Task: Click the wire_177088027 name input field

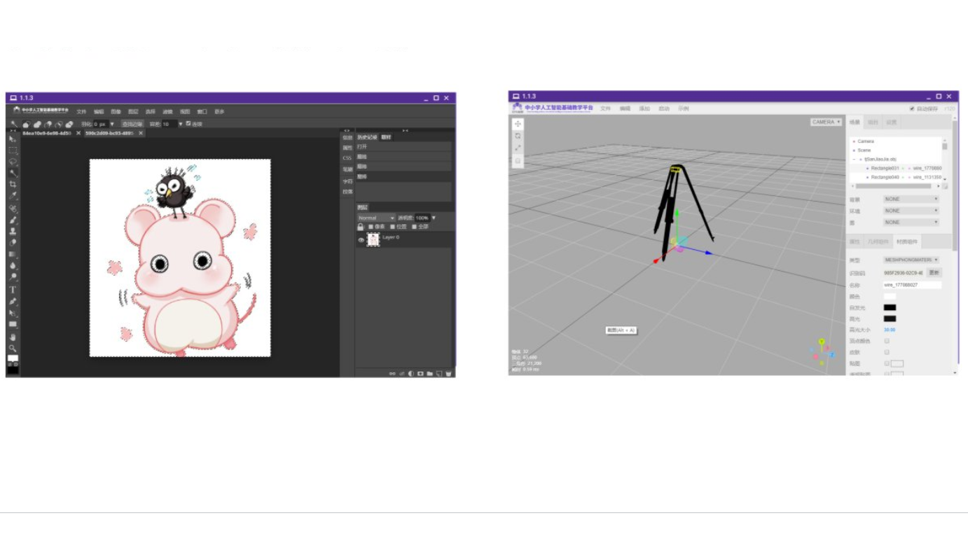Action: 912,285
